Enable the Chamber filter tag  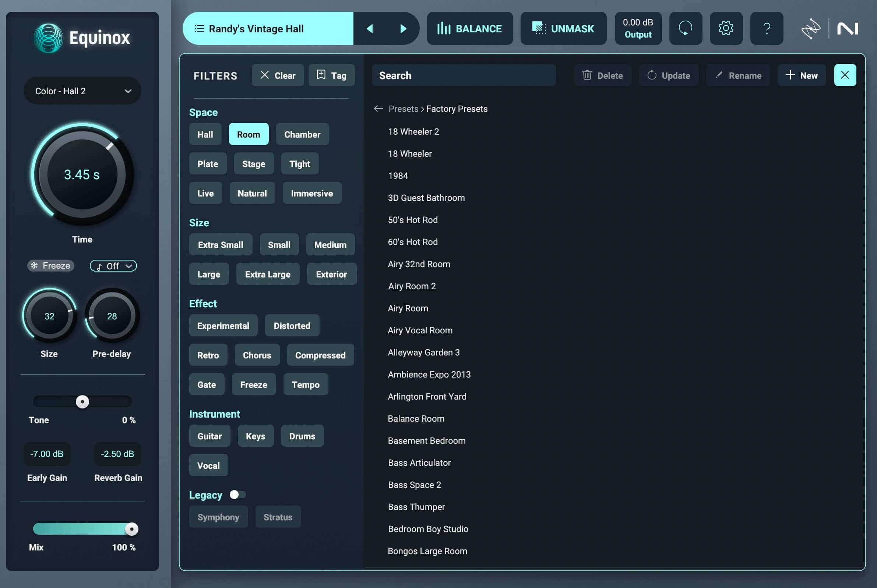click(x=302, y=134)
